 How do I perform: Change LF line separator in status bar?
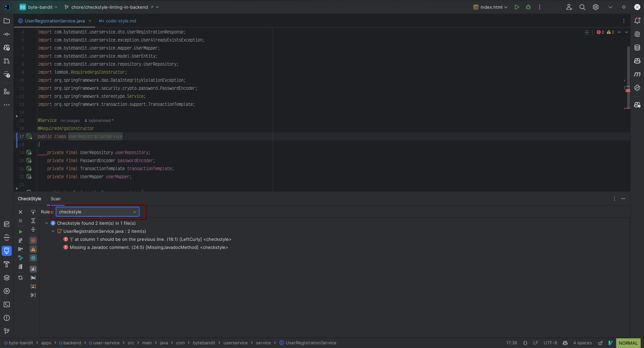coord(536,343)
